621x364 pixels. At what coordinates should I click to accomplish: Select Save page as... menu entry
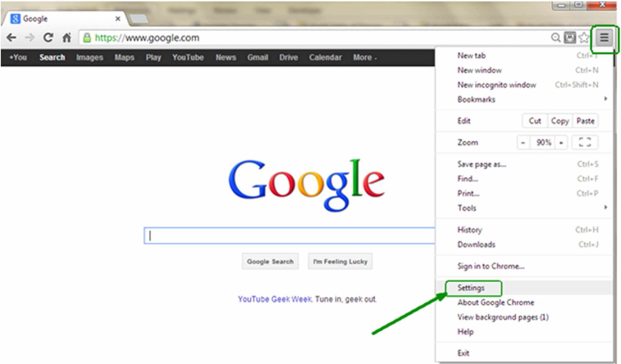point(525,164)
